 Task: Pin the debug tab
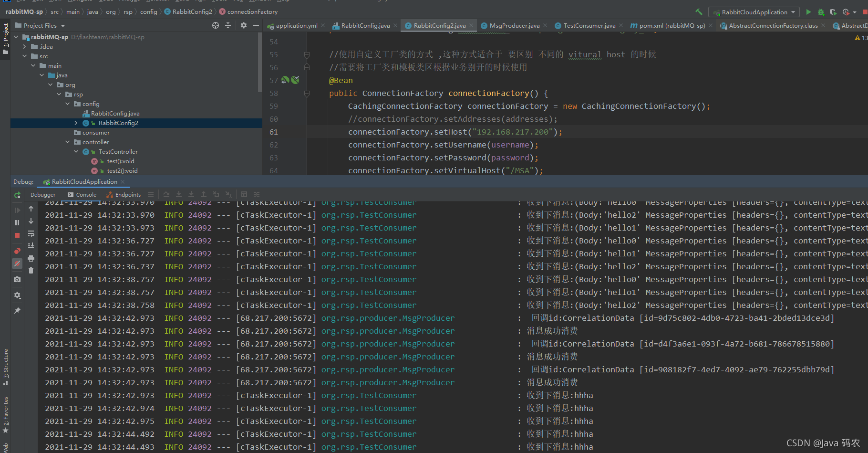(x=17, y=310)
